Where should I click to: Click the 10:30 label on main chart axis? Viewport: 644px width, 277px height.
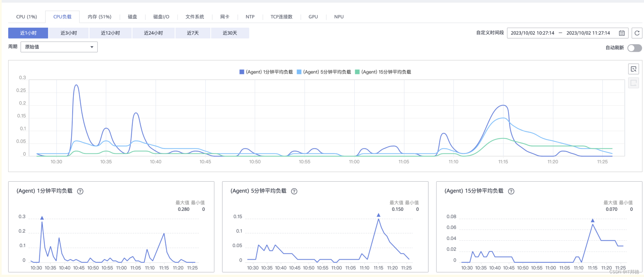56,162
